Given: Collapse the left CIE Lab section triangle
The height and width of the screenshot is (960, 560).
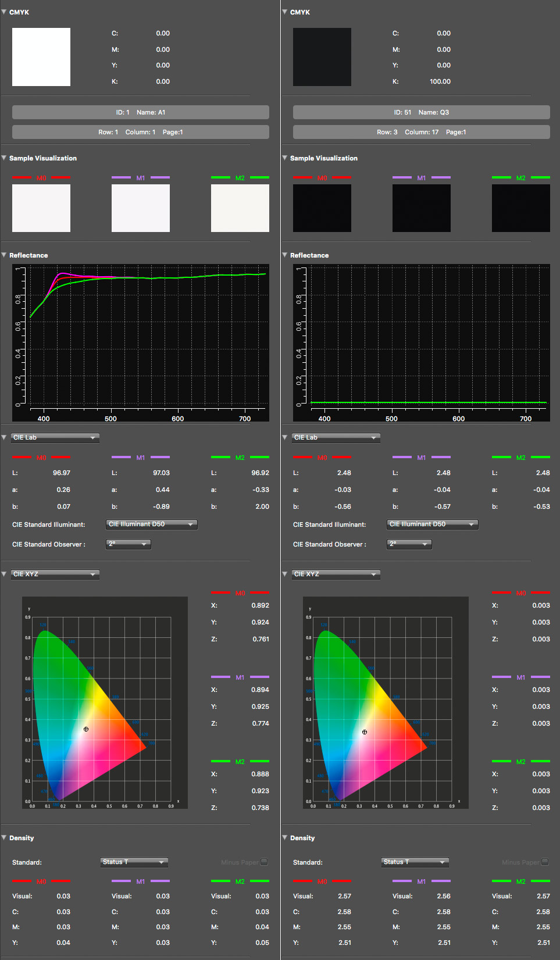Looking at the screenshot, I should (x=4, y=437).
